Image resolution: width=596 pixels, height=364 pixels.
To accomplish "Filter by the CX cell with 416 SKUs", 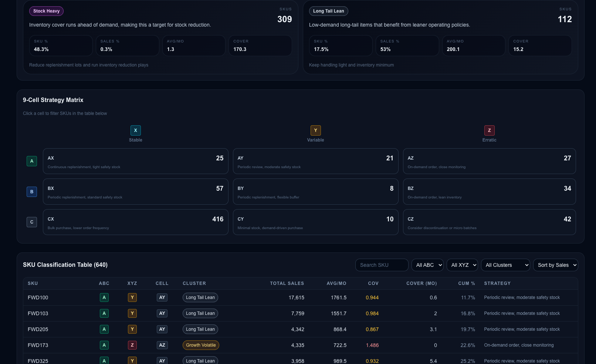I will tap(136, 222).
